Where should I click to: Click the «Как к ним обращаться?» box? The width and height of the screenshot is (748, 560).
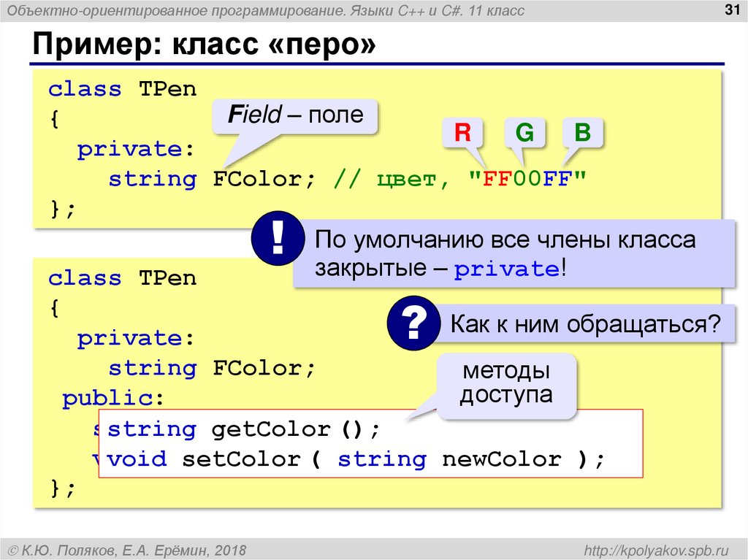585,324
